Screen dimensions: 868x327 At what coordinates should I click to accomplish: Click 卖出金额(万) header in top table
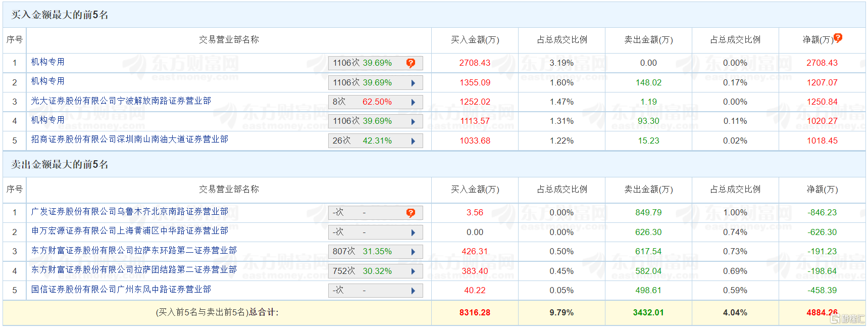tap(648, 40)
